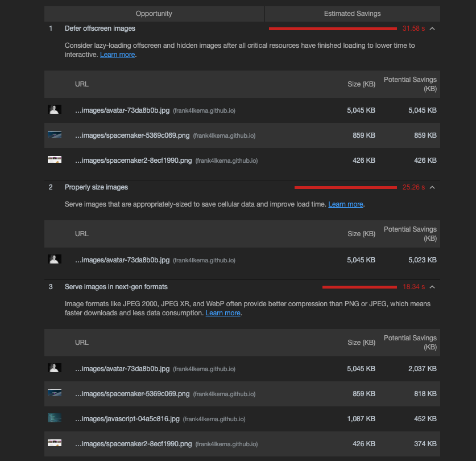Open Learn more about next-gen image formats
Screen dimensions: 476x461
click(x=223, y=312)
